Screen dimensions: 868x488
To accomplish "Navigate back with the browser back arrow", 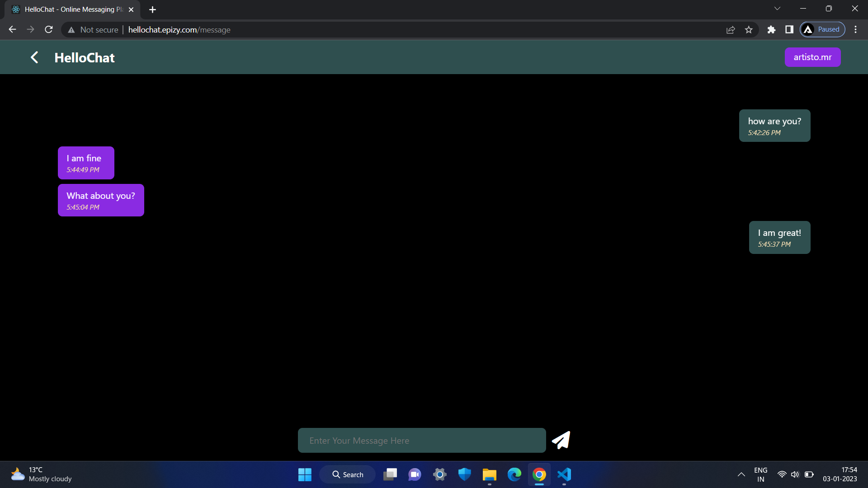I will point(12,30).
